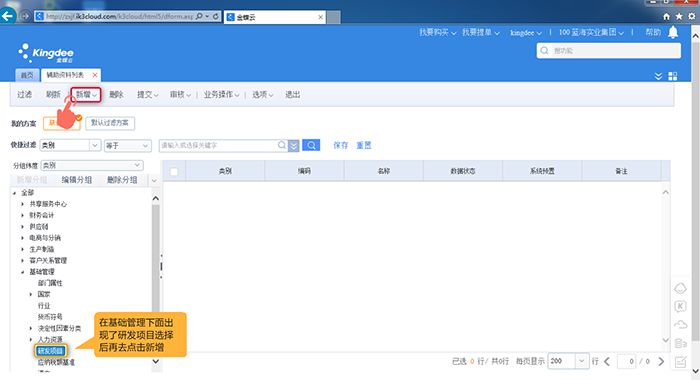
Task: Click 删除 in the toolbar
Action: tap(116, 95)
